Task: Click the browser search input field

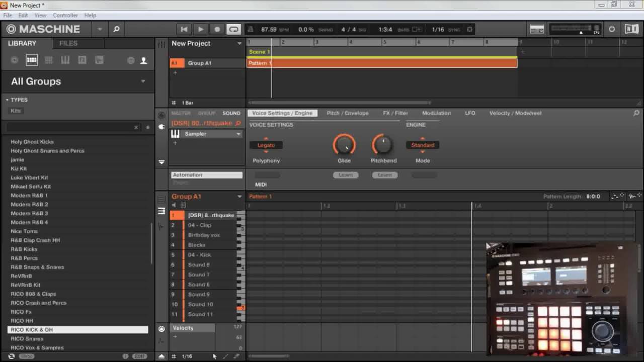Action: click(x=69, y=127)
